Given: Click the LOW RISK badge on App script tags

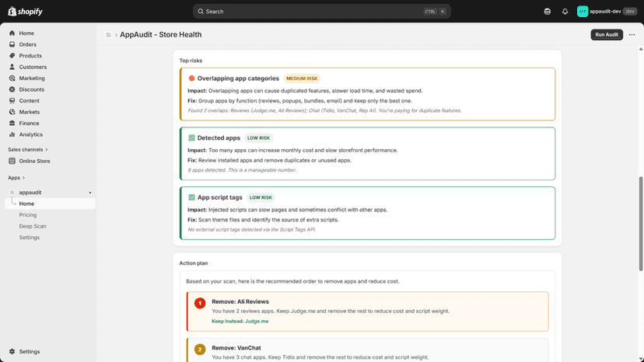Looking at the screenshot, I should [x=261, y=197].
